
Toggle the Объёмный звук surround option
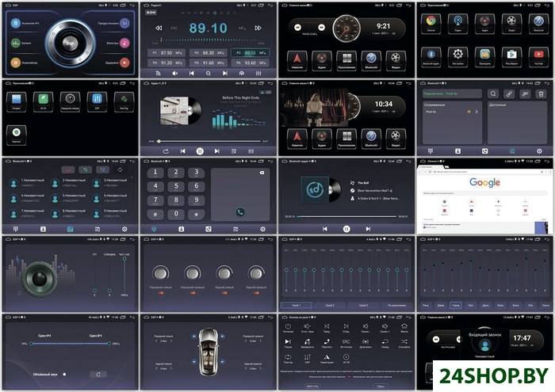[63, 374]
